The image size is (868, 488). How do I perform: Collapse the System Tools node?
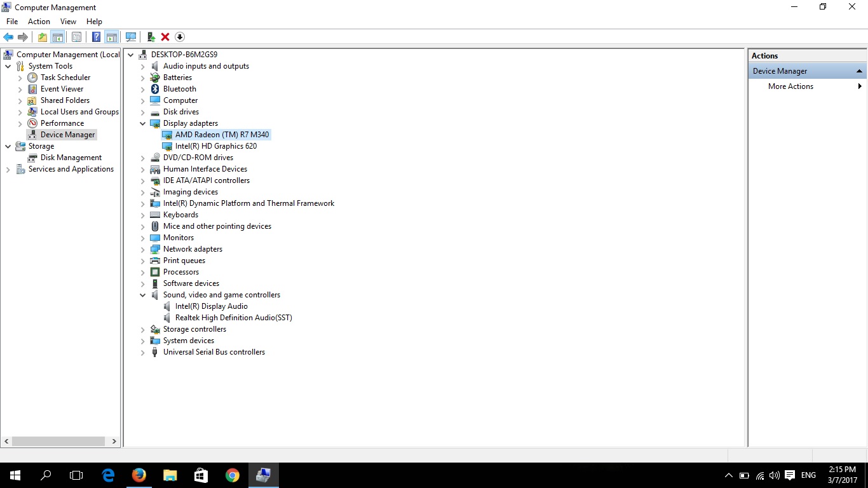8,66
